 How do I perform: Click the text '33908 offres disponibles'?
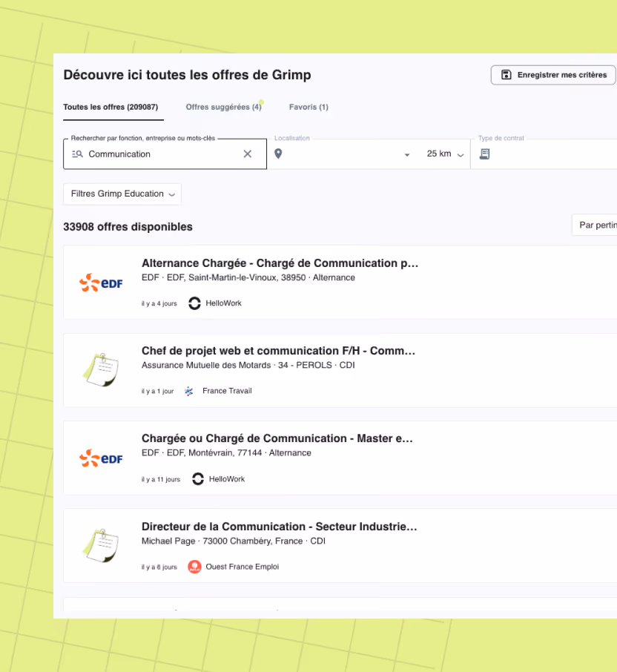pyautogui.click(x=128, y=227)
